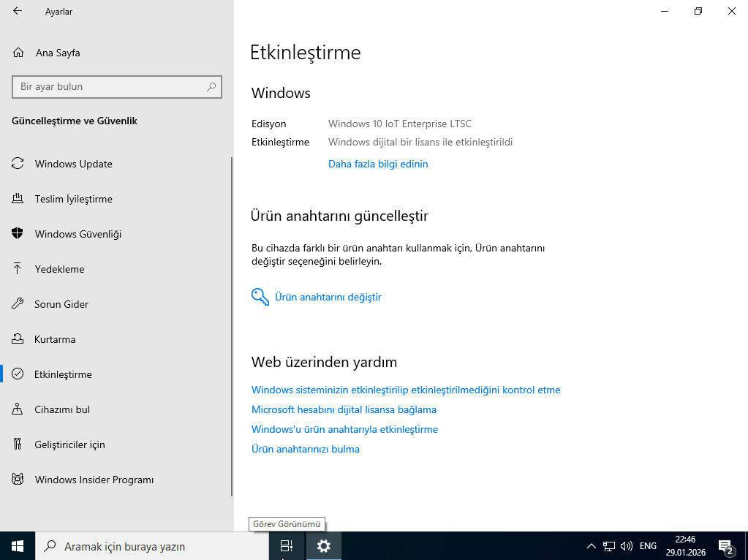Viewport: 748px width, 560px height.
Task: Select the Windows Update sync icon
Action: [18, 164]
